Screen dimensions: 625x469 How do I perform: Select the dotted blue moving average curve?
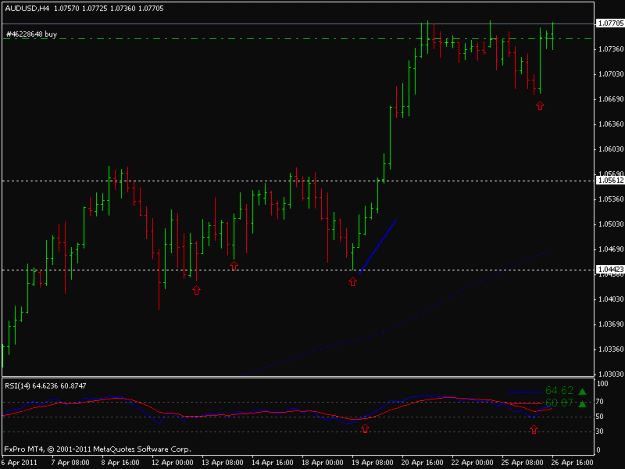397,312
